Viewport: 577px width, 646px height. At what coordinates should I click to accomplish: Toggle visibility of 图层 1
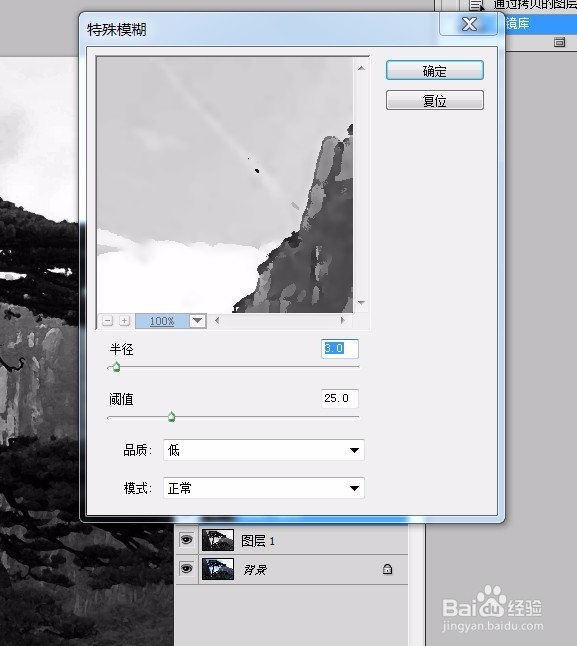click(x=187, y=539)
